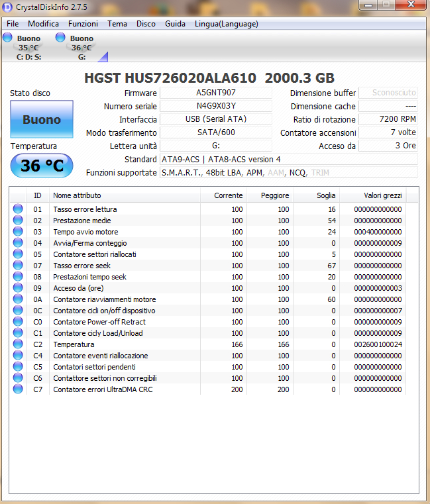This screenshot has height=504, width=430.
Task: Click the Lettera unità field G:
Action: point(216,146)
